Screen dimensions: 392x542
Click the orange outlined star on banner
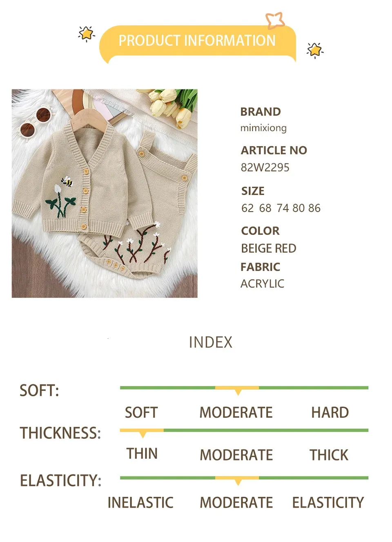coord(275,20)
